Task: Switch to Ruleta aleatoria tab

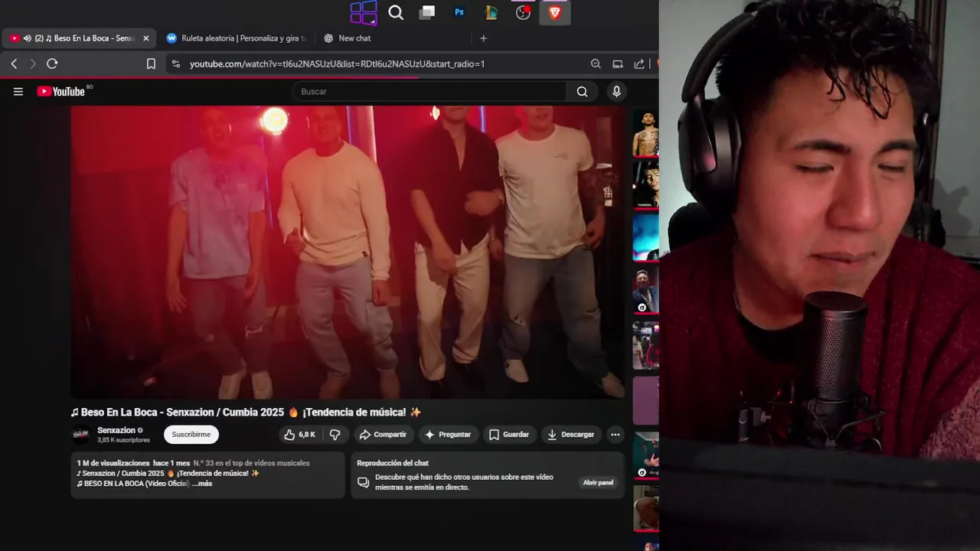Action: [236, 38]
